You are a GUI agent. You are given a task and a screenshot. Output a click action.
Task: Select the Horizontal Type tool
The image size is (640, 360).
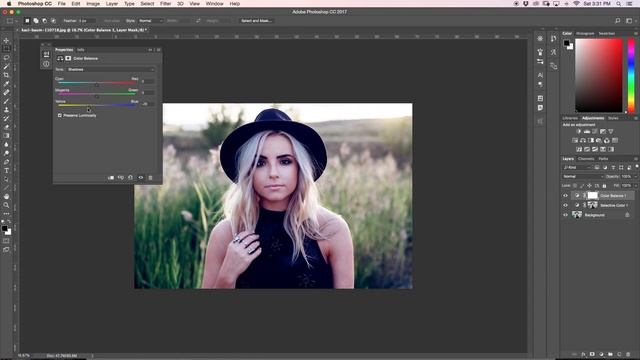click(6, 171)
